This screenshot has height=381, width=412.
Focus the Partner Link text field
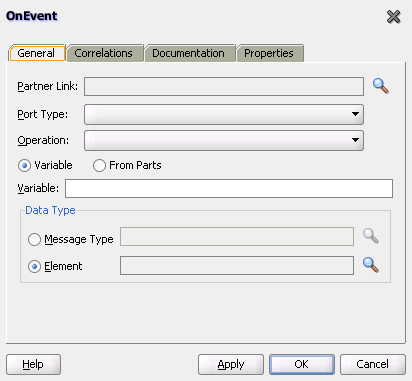click(x=224, y=87)
